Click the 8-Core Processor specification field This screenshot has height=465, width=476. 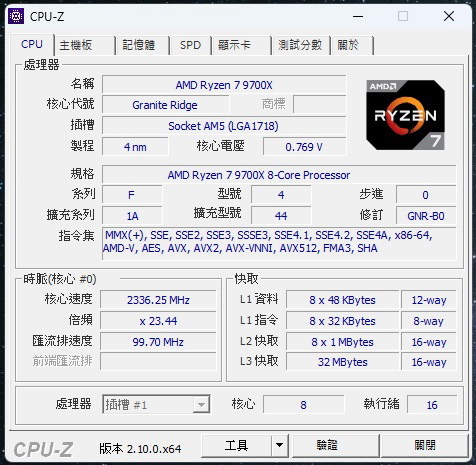279,175
